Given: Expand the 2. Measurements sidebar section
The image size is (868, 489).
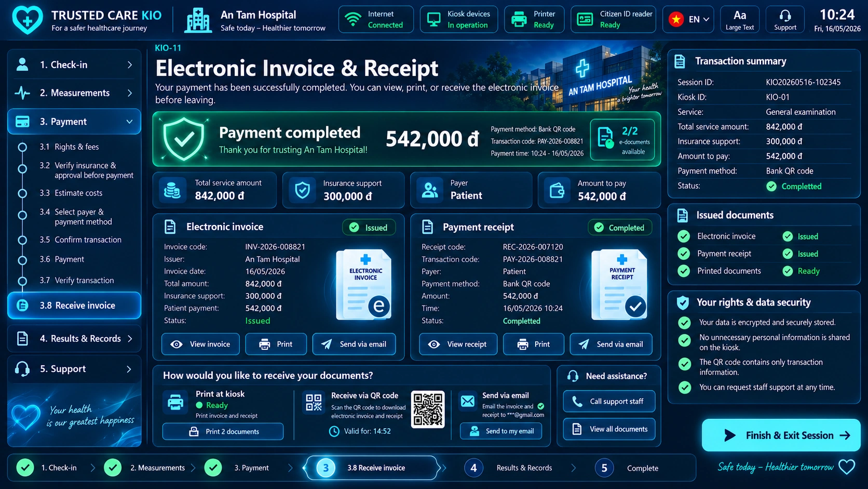Looking at the screenshot, I should tap(74, 93).
